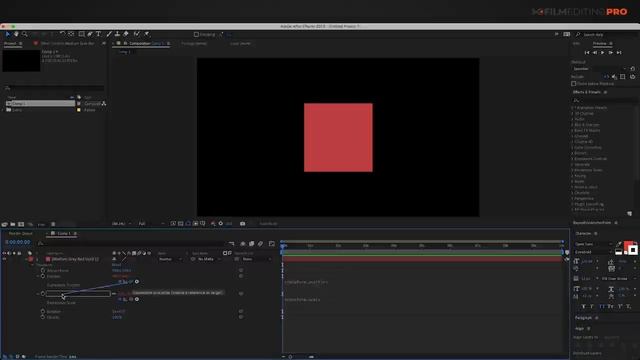
Task: Select the Hand tool
Action: (x=16, y=34)
